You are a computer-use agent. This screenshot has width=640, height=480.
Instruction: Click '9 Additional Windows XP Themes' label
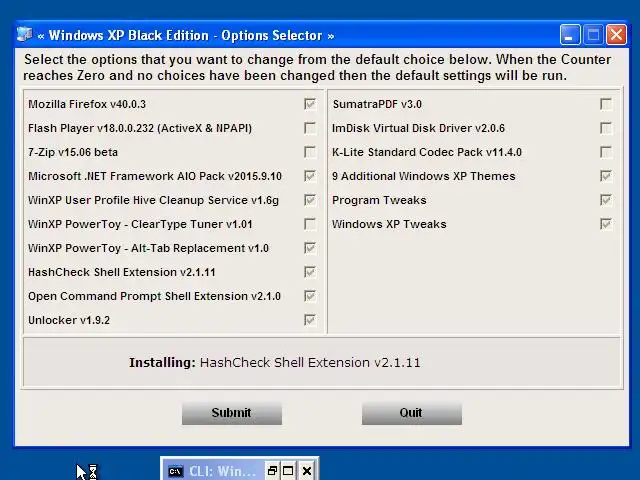coord(424,176)
